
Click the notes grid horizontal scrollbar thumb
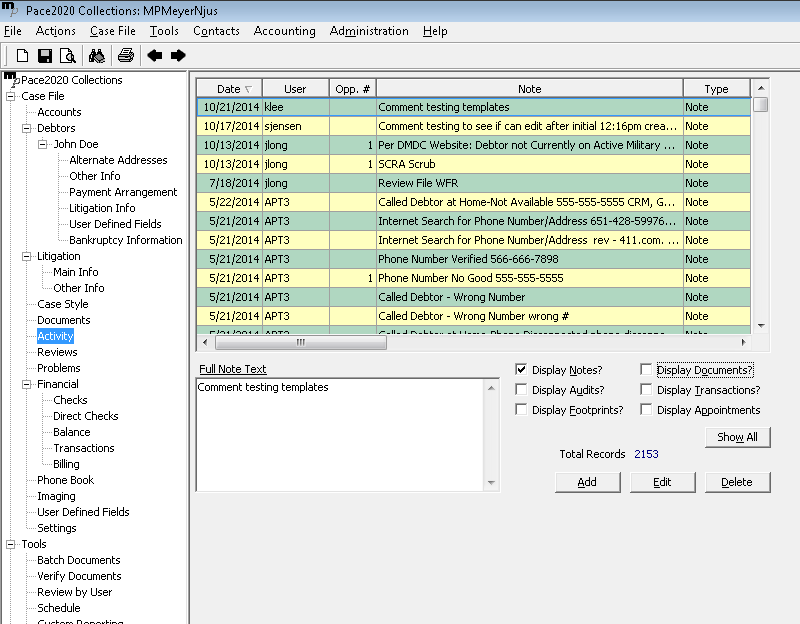coord(299,342)
